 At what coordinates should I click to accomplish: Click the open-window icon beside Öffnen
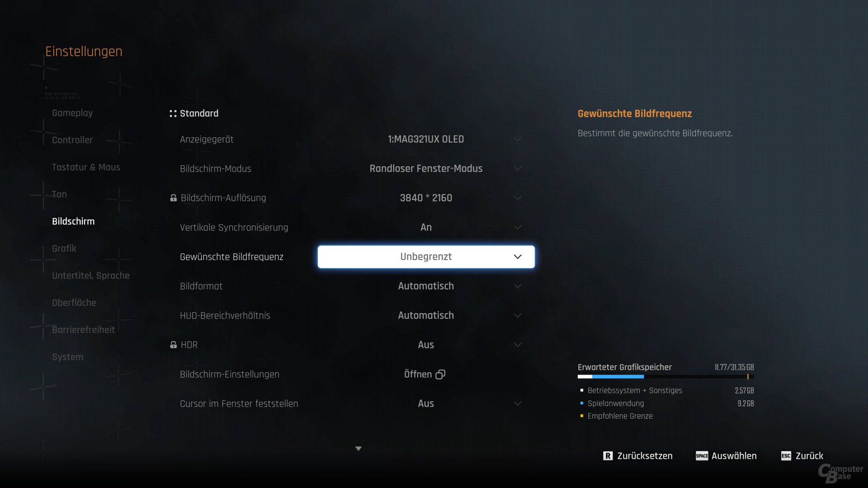tap(440, 374)
